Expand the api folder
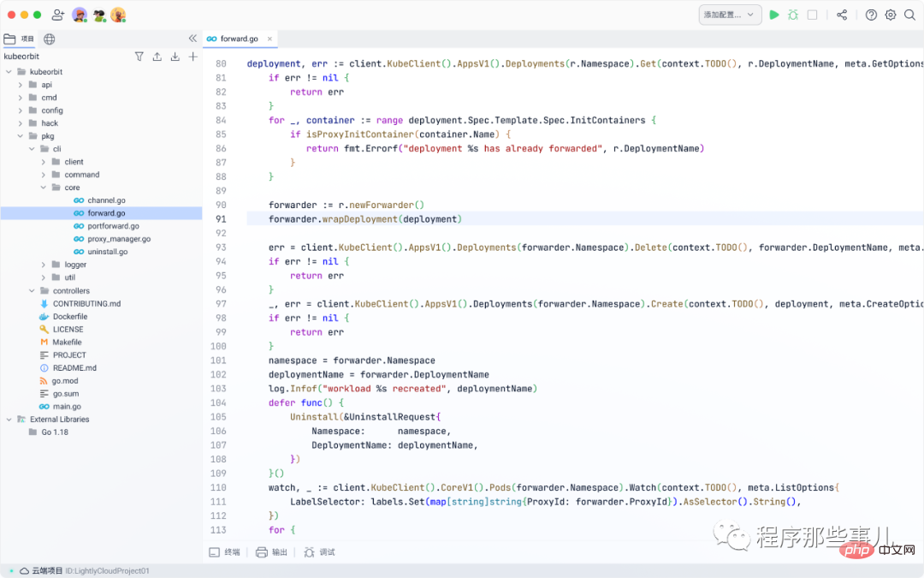 coord(20,85)
